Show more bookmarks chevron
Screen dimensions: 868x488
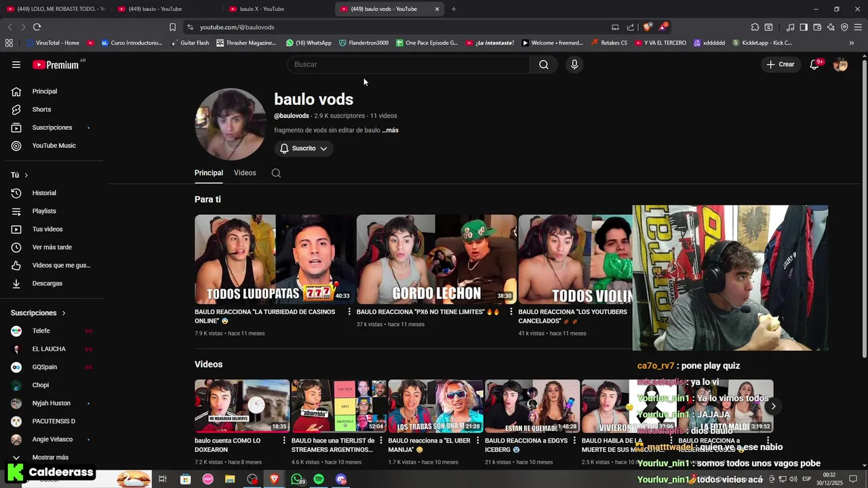tap(852, 43)
